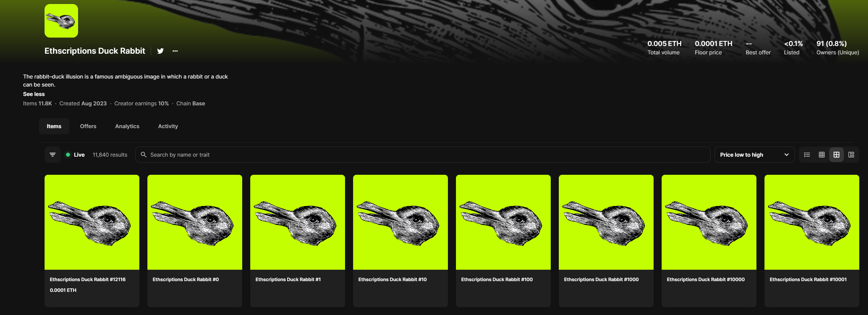Select the Items tab
The image size is (868, 315).
(54, 126)
